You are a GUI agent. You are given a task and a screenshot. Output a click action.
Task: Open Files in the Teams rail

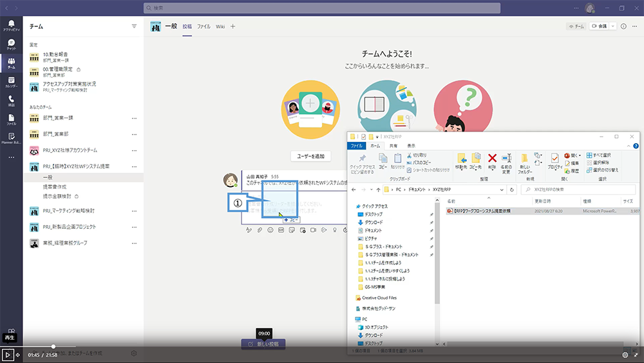[11, 120]
